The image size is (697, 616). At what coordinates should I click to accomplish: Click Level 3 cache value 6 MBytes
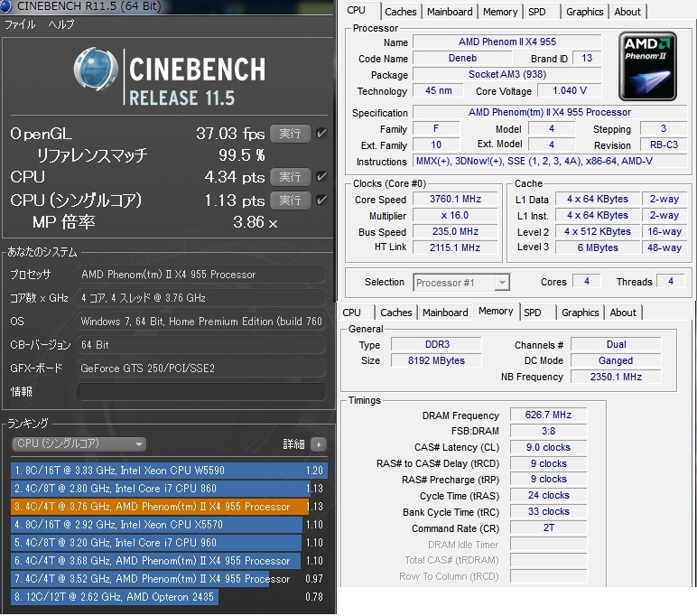(x=598, y=247)
